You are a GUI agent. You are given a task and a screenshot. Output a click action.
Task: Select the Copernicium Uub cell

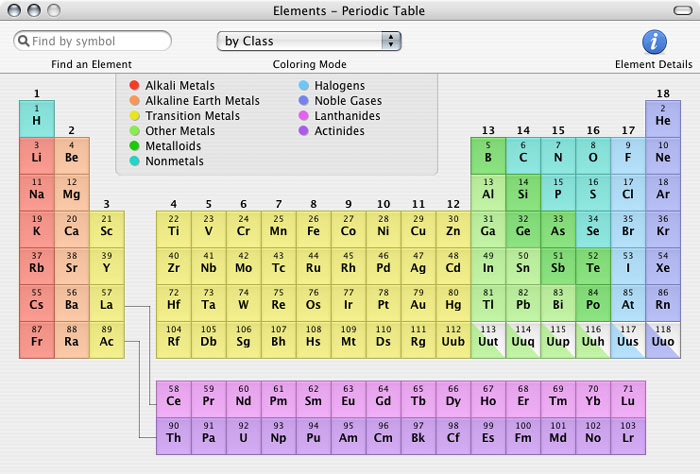[x=453, y=340]
